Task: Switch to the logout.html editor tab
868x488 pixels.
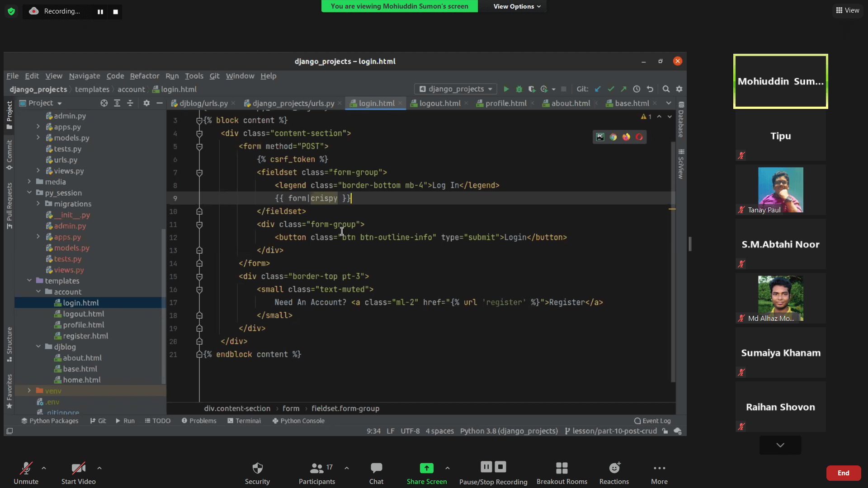Action: 439,103
